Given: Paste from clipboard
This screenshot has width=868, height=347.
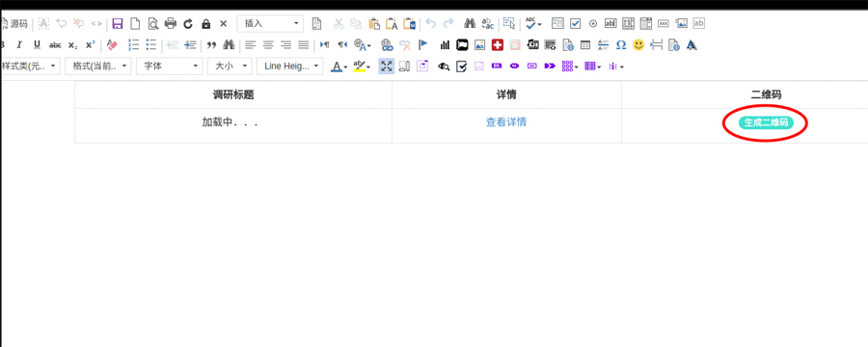Looking at the screenshot, I should [x=374, y=24].
